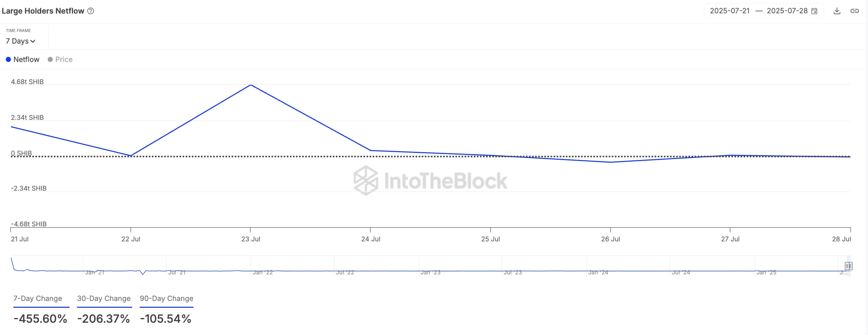This screenshot has height=335, width=868.
Task: Click the end date 2025-07-28 field
Action: coord(787,11)
